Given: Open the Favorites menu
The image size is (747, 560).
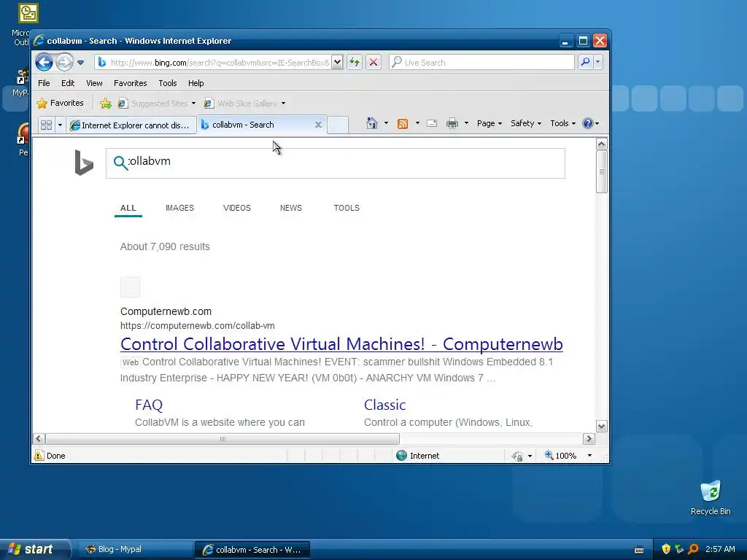Looking at the screenshot, I should point(130,83).
